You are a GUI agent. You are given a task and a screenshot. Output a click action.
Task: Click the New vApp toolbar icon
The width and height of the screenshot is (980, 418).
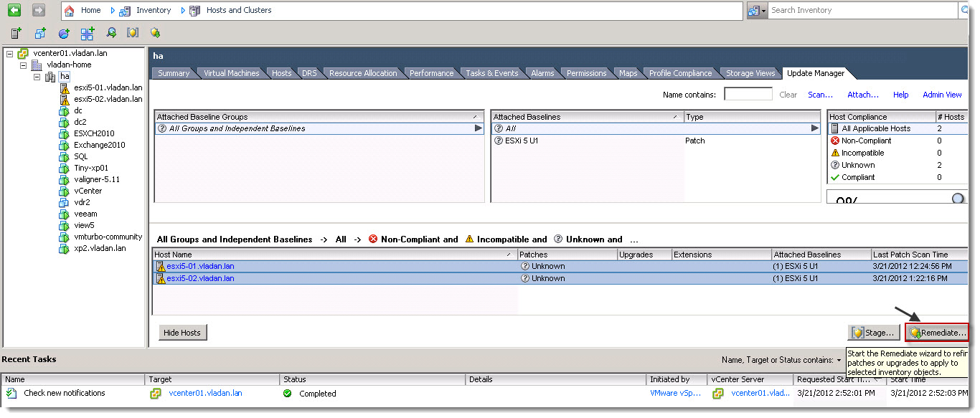pyautogui.click(x=88, y=33)
